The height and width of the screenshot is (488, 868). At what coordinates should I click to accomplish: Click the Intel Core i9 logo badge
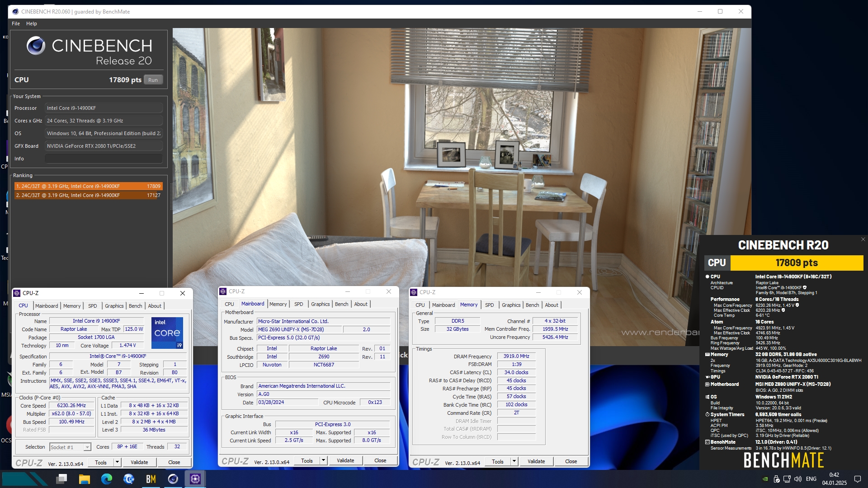[x=167, y=333]
